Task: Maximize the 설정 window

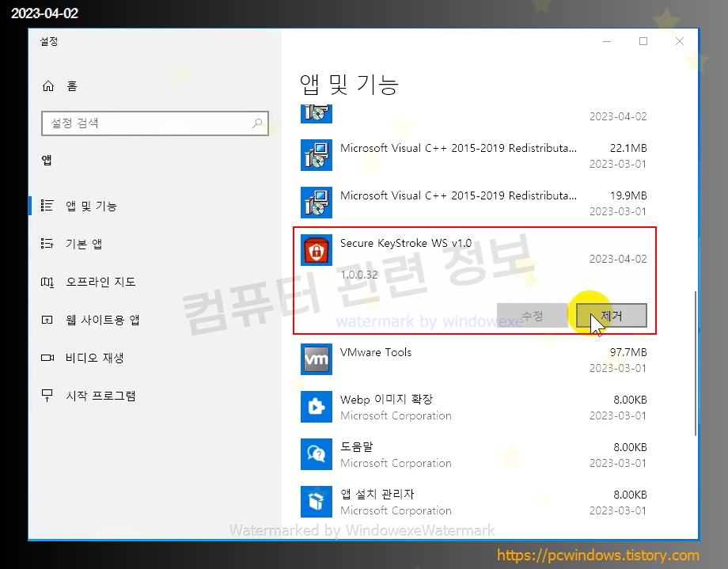Action: pos(643,41)
